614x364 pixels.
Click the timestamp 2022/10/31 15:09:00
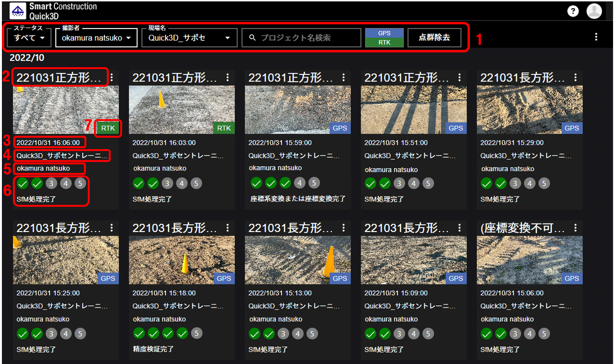pyautogui.click(x=396, y=293)
